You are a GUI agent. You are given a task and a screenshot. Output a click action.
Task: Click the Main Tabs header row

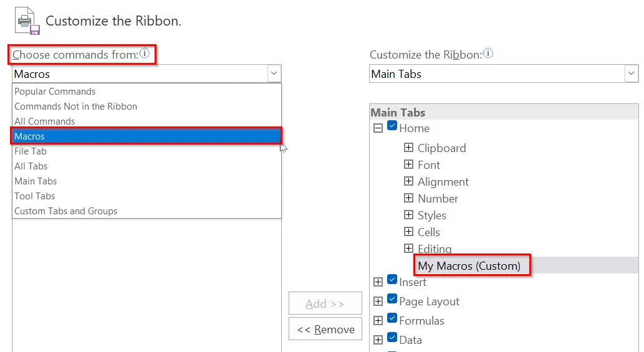(x=504, y=112)
